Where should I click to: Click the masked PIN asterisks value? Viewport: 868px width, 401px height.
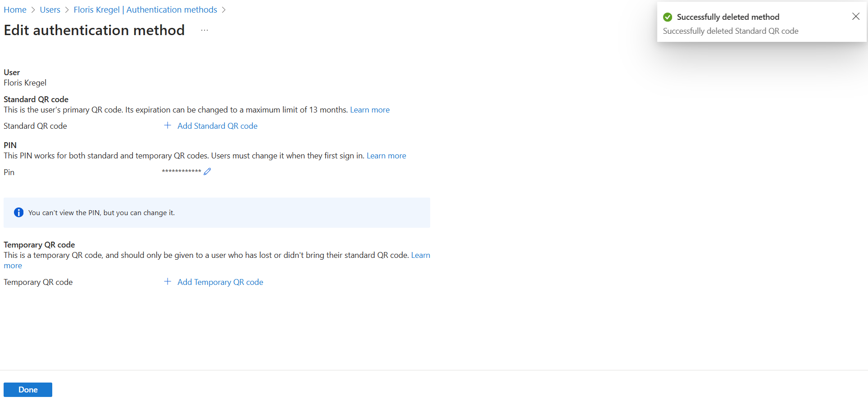click(182, 171)
